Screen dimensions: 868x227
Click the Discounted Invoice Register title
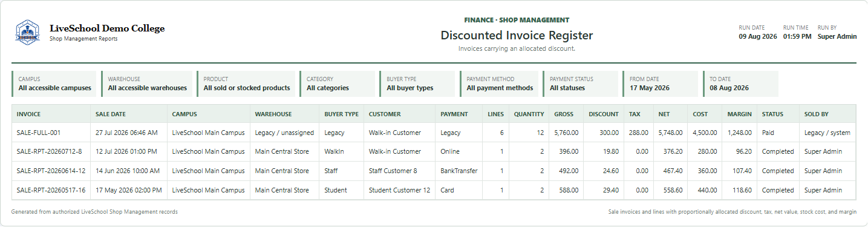point(517,36)
